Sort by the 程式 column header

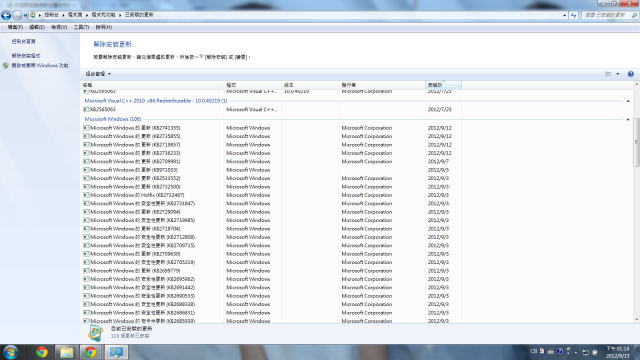[x=253, y=85]
